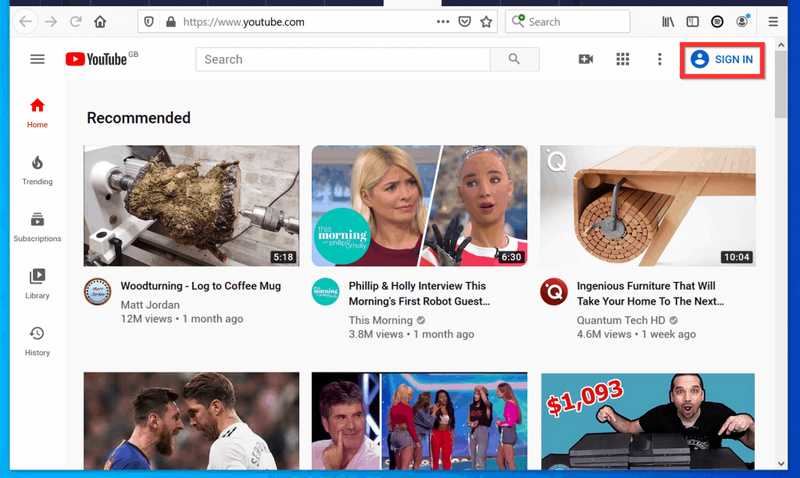This screenshot has height=478, width=800.
Task: Open the $1,093 video thumbnail
Action: click(x=648, y=421)
